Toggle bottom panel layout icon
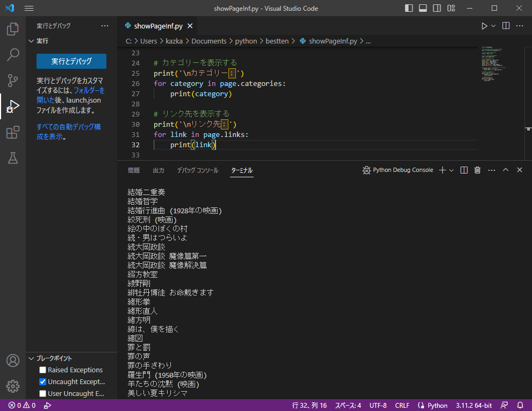Image resolution: width=532 pixels, height=411 pixels. pyautogui.click(x=423, y=8)
